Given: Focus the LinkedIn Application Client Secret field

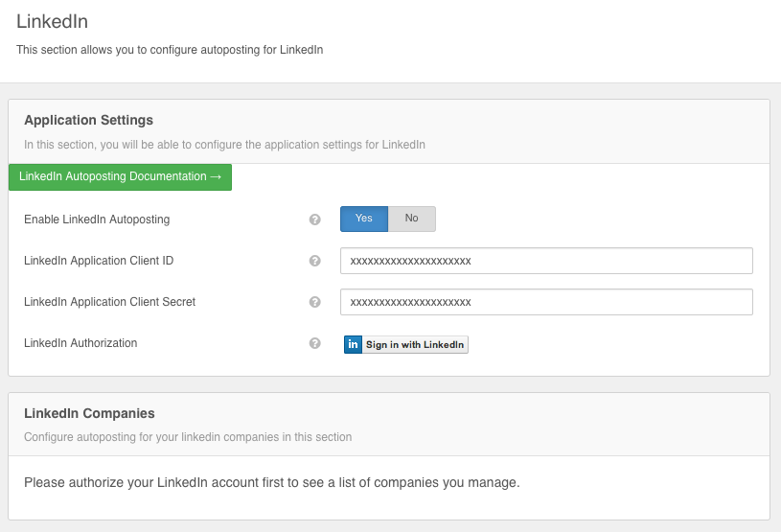Looking at the screenshot, I should (546, 302).
